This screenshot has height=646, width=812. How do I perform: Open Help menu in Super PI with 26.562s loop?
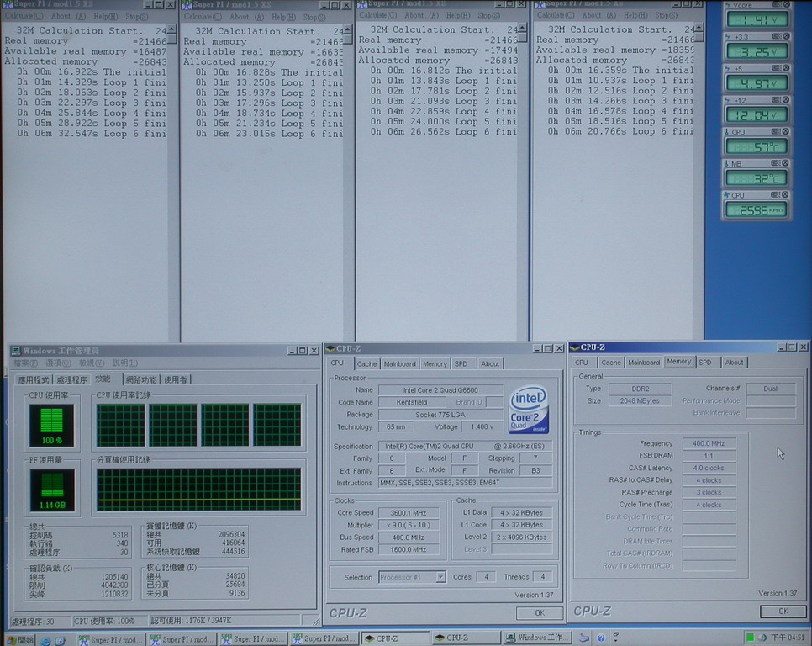pyautogui.click(x=457, y=15)
